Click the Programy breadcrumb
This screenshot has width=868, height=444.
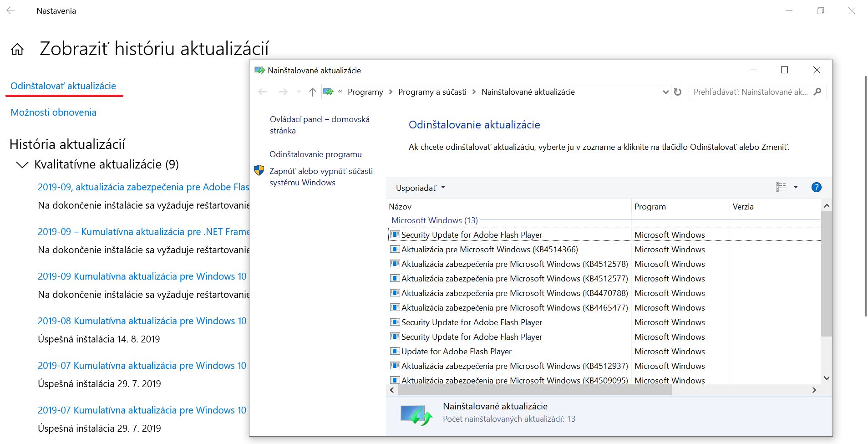pos(365,92)
